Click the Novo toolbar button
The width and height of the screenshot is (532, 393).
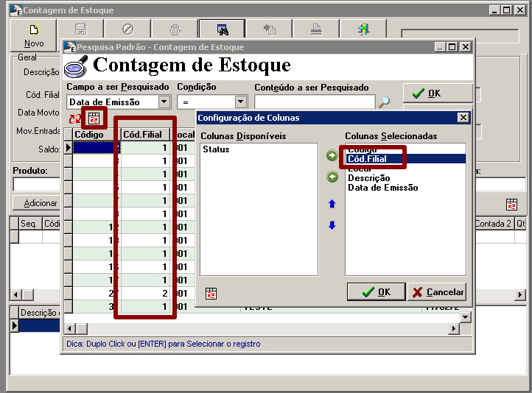pyautogui.click(x=34, y=35)
